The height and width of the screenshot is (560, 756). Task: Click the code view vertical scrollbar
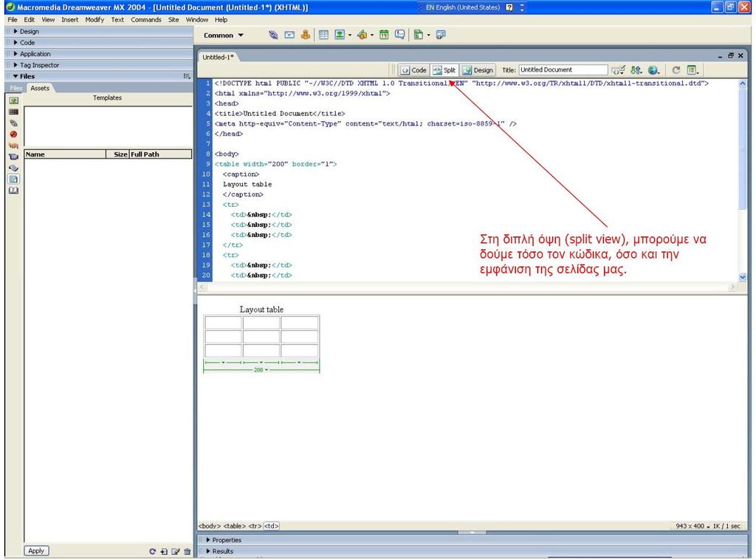pos(743,180)
